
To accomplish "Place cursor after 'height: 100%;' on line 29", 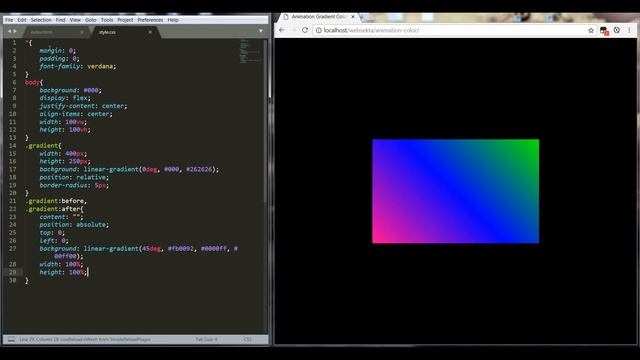I will 87,272.
